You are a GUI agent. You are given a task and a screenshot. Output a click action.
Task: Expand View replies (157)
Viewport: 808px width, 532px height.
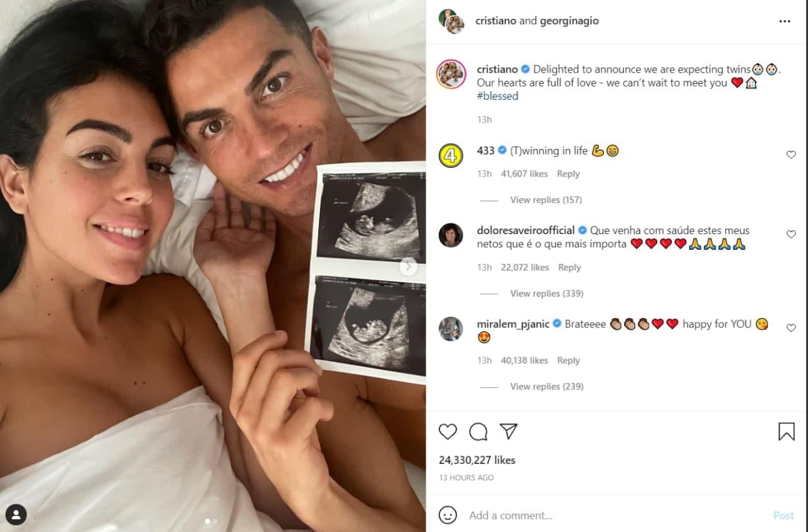(x=545, y=199)
